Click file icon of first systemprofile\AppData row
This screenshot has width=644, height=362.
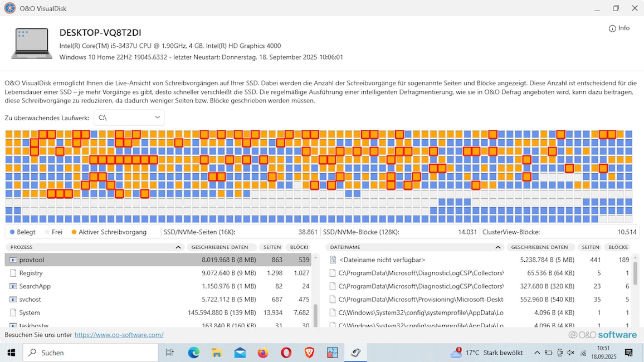point(333,312)
